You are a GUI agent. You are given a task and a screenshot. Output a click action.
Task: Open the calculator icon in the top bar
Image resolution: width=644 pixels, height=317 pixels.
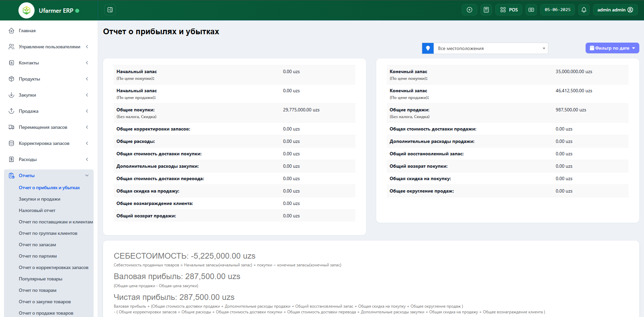pos(486,10)
